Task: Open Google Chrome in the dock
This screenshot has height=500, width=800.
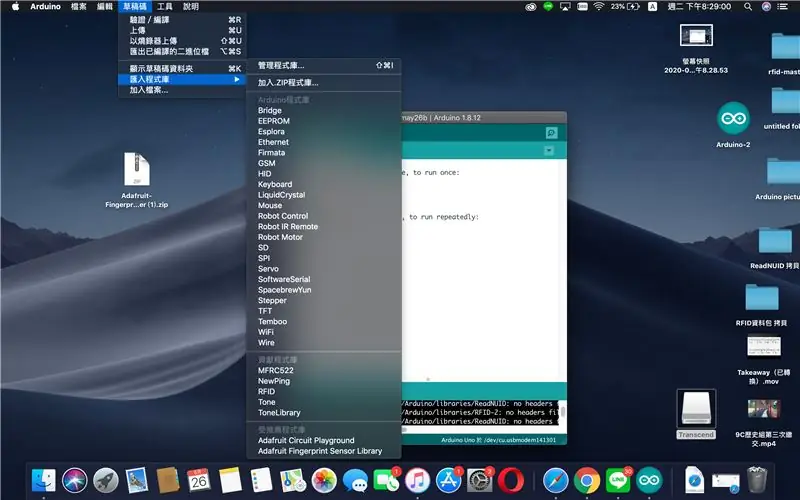Action: tap(587, 481)
